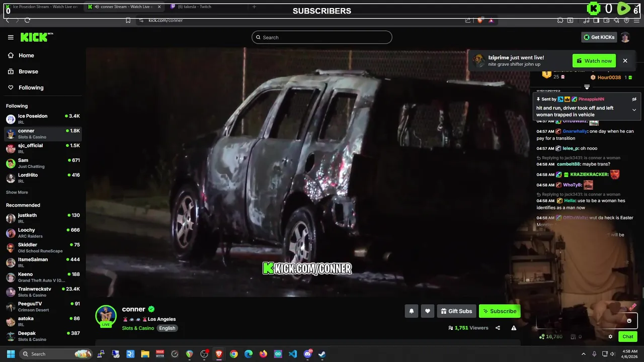
Task: Open browser extensions puzzle icon
Action: [x=560, y=20]
